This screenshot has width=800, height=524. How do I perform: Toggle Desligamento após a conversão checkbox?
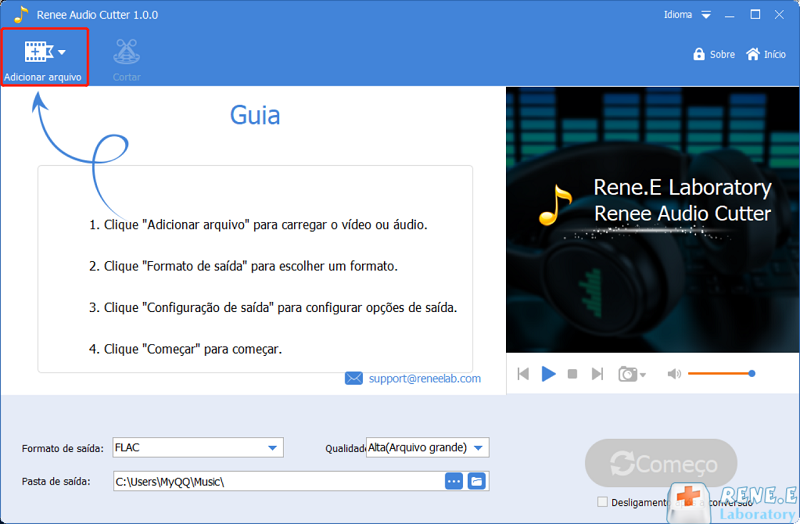[603, 502]
